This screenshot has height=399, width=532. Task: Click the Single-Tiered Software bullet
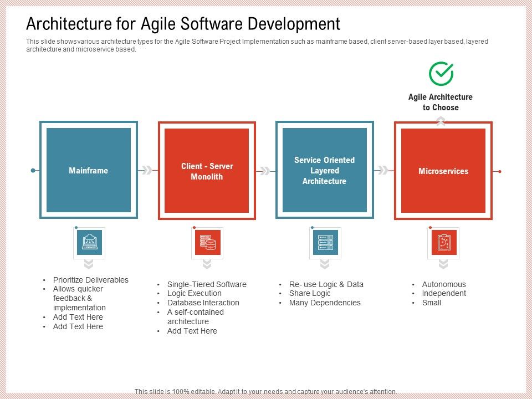click(x=207, y=284)
